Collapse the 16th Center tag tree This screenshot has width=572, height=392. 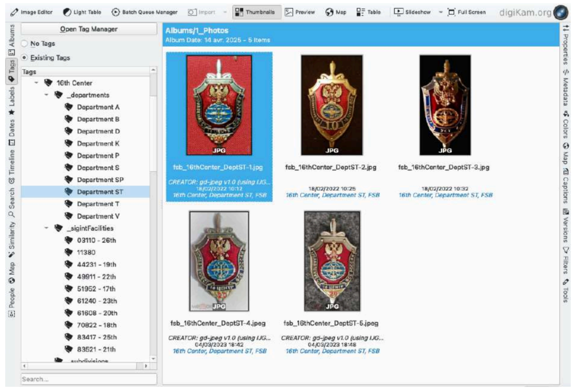(x=36, y=83)
